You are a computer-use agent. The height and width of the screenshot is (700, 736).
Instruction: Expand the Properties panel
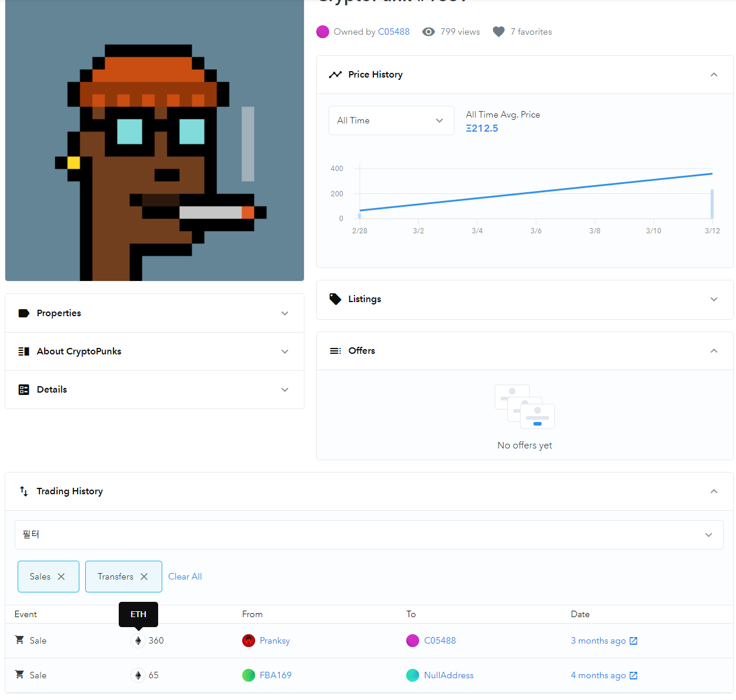285,313
